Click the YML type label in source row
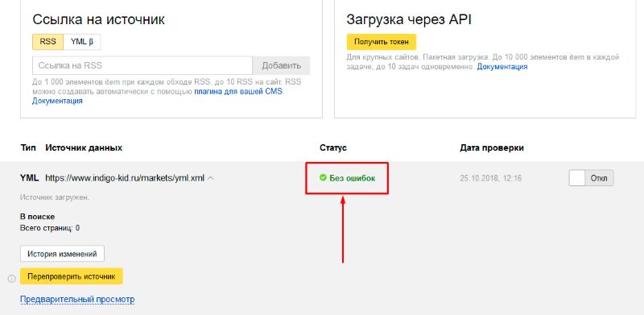644x315 pixels. click(29, 178)
